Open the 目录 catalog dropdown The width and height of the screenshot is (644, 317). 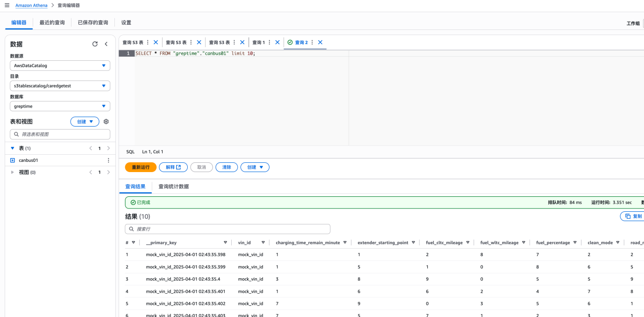(x=60, y=86)
